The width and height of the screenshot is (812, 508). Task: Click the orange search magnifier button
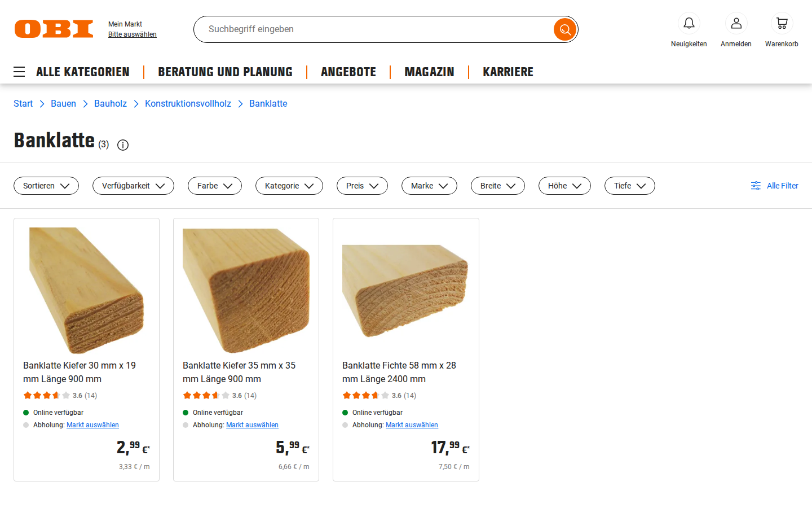(x=564, y=29)
